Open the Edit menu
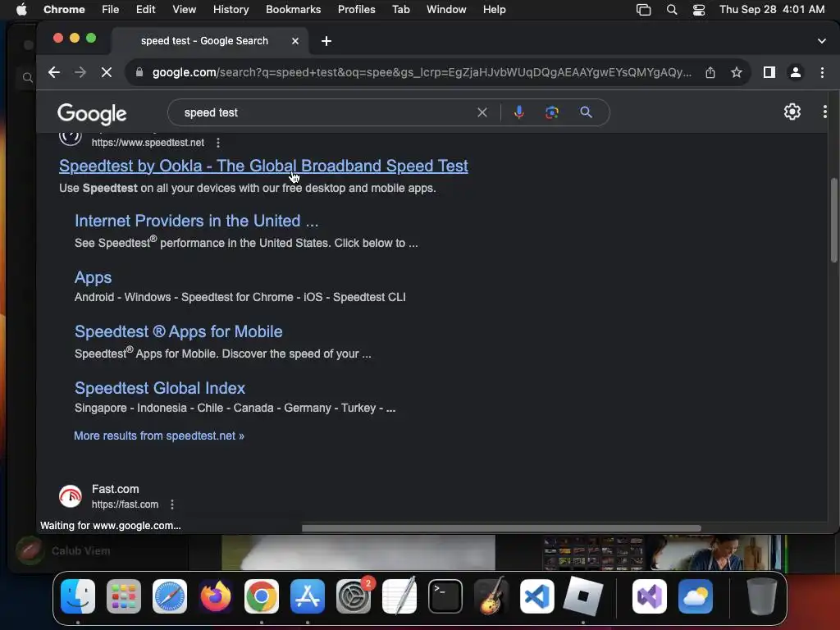The image size is (840, 630). tap(145, 9)
